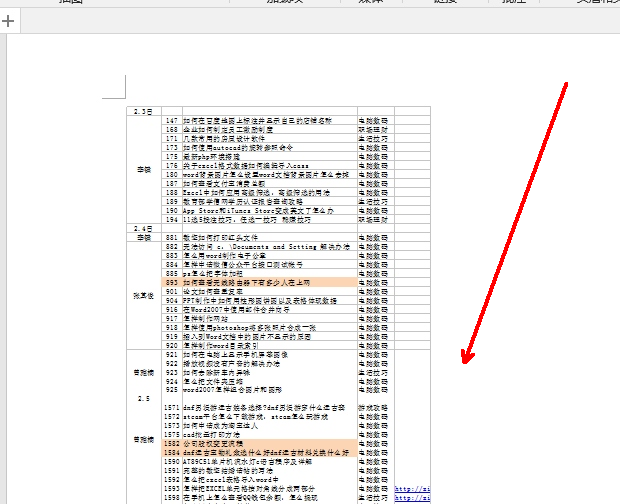This screenshot has height=504, width=620.
Task: Select the number cell '881'
Action: coord(172,238)
